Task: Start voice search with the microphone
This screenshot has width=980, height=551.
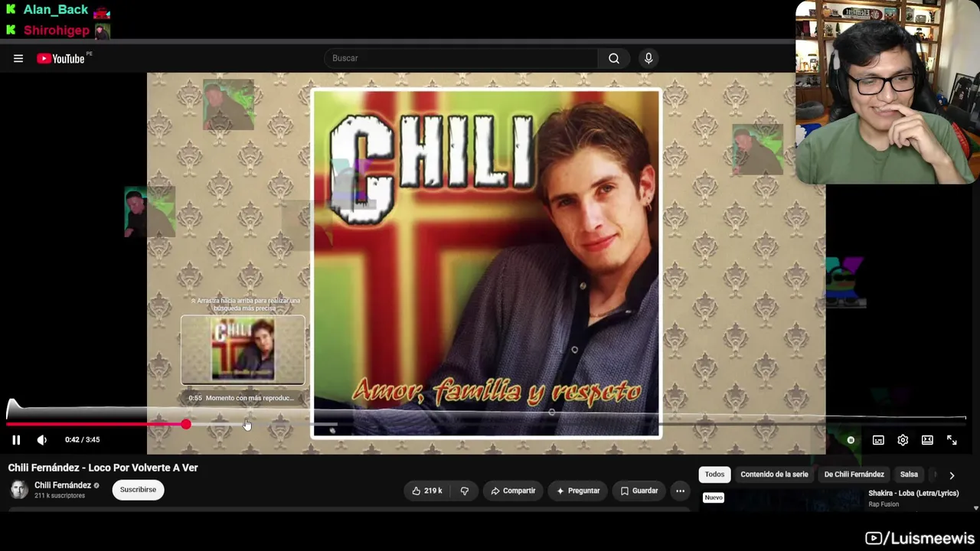Action: click(x=648, y=58)
